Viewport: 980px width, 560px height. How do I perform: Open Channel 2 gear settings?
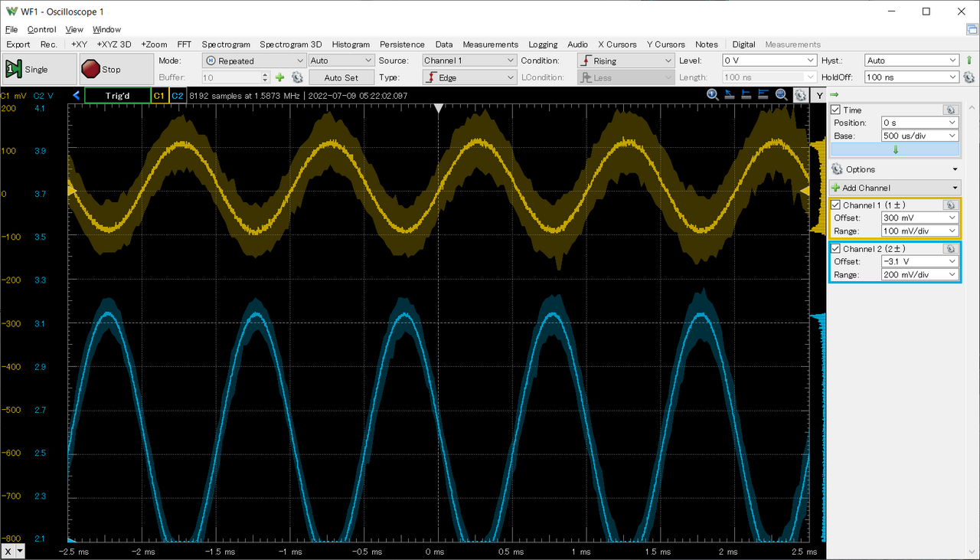pyautogui.click(x=950, y=249)
